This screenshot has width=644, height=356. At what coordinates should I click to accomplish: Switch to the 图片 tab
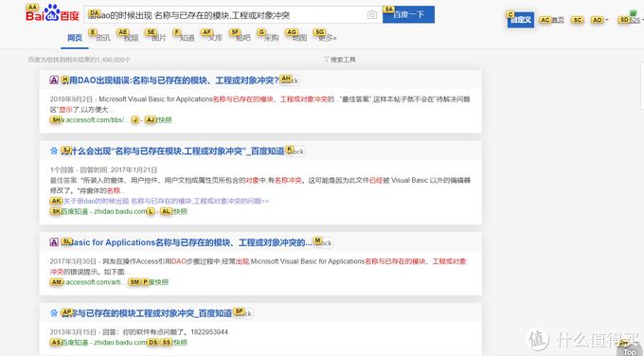tap(158, 38)
